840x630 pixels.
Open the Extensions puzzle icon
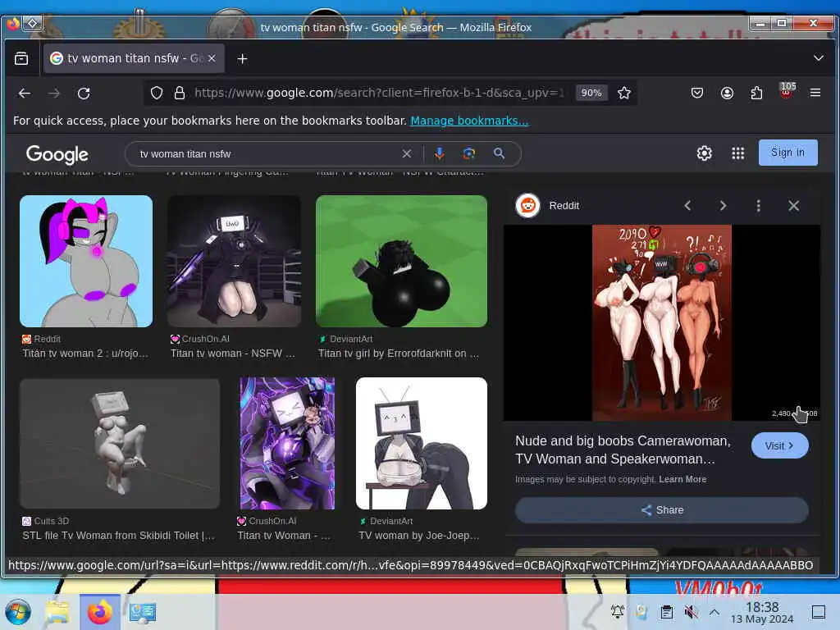(x=756, y=93)
